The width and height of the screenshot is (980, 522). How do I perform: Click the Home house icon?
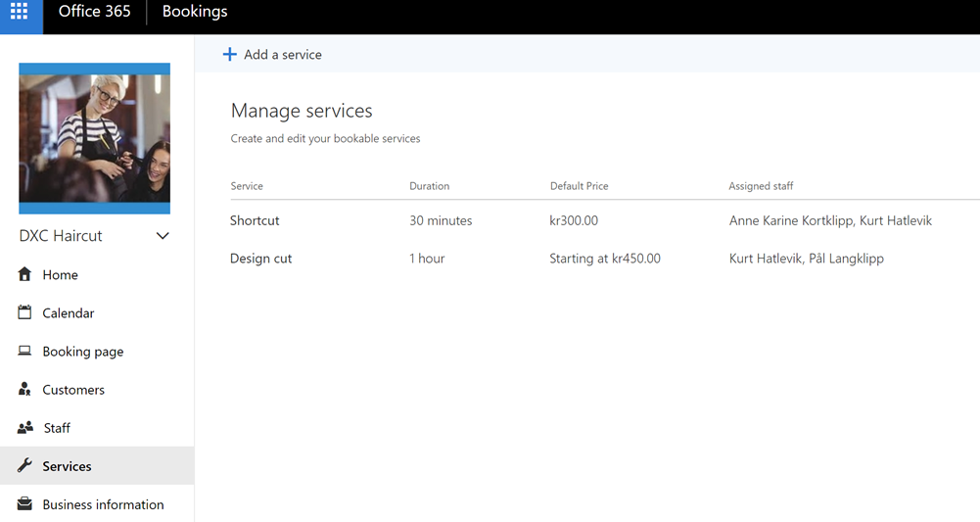click(x=25, y=274)
